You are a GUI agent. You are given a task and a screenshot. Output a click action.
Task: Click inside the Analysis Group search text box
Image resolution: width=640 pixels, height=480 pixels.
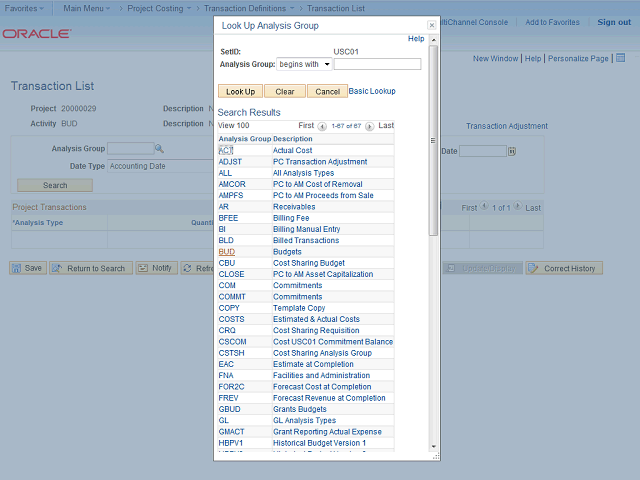click(378, 64)
